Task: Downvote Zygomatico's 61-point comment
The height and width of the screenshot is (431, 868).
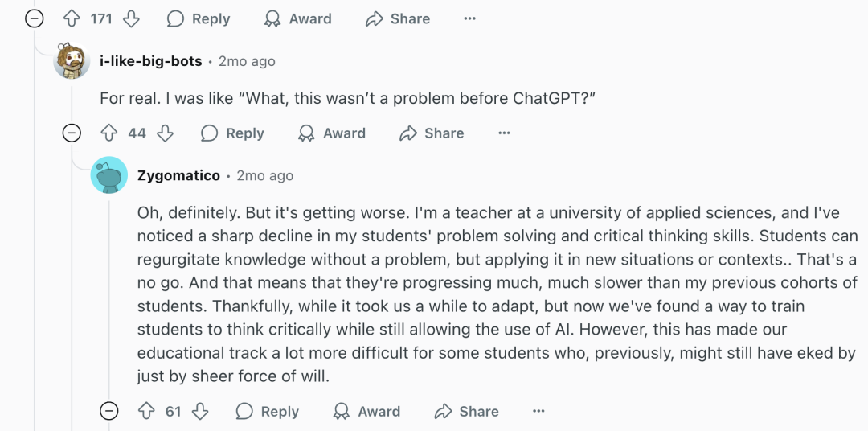Action: tap(201, 412)
